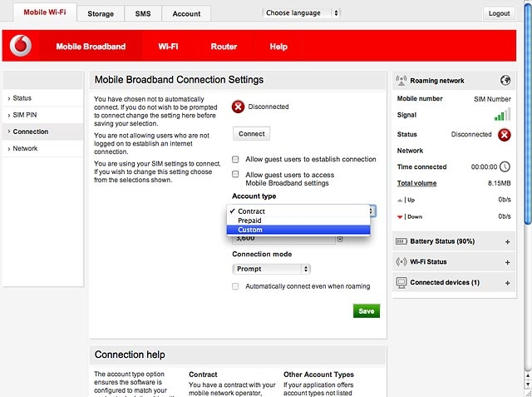The height and width of the screenshot is (397, 532).
Task: Click the Up arrow traffic icon
Action: click(x=400, y=200)
